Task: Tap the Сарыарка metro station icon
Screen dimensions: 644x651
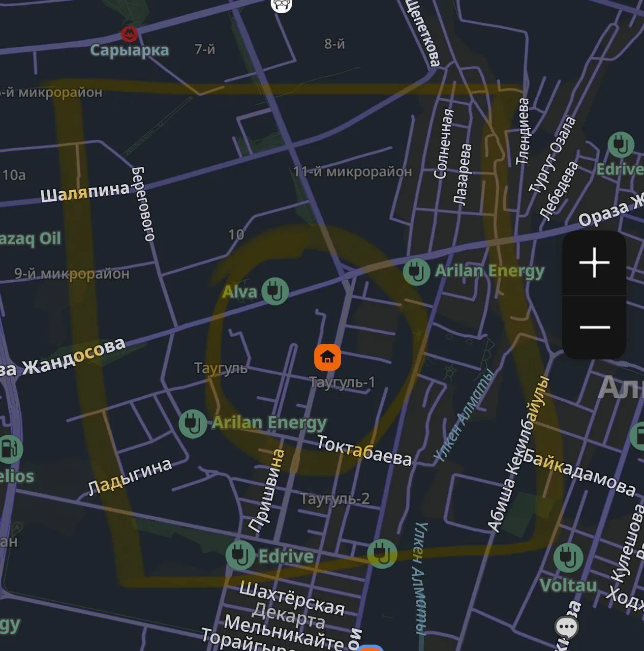Action: [x=130, y=34]
